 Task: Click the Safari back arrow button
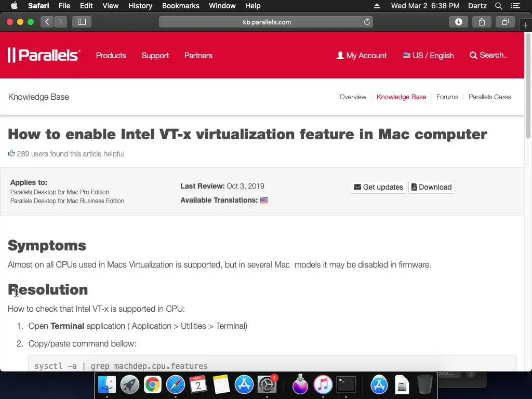[x=47, y=22]
